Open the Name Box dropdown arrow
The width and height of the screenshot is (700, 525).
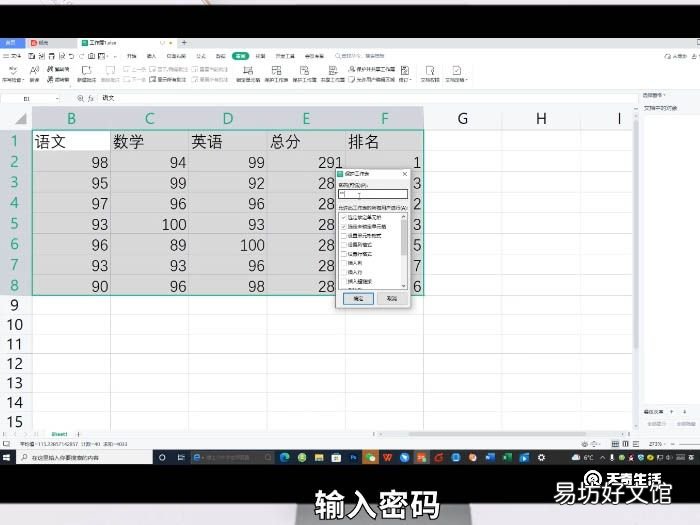coord(58,99)
